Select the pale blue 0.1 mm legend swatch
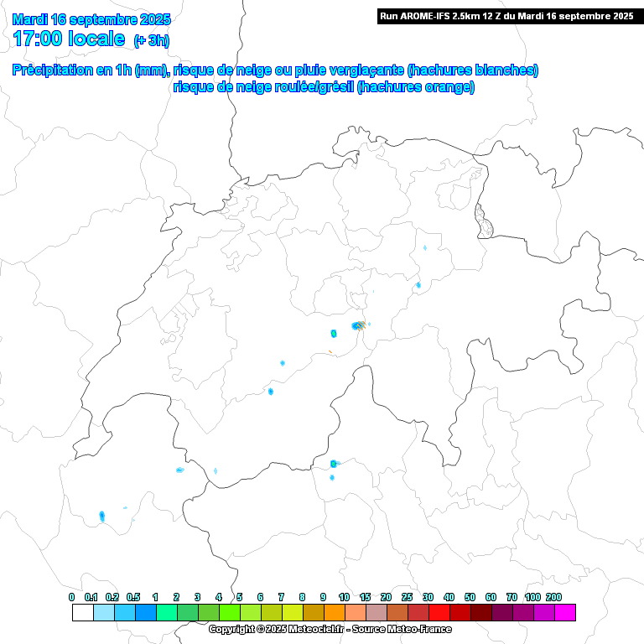 point(104,612)
